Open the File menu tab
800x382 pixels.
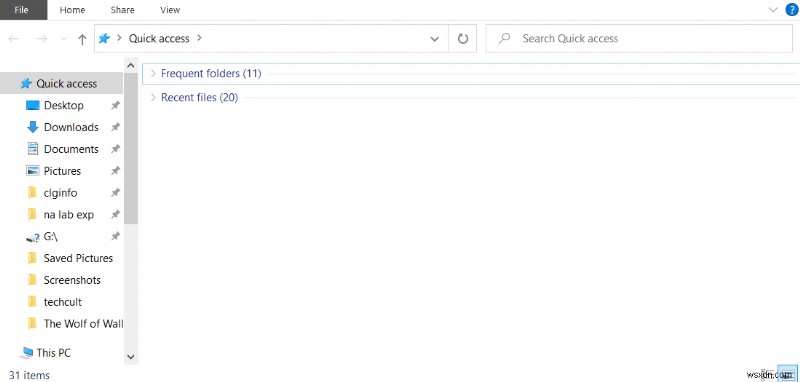tap(23, 10)
